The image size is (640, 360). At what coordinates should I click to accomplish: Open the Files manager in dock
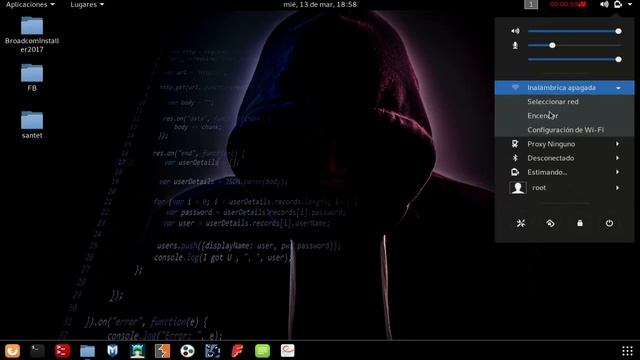pyautogui.click(x=87, y=351)
